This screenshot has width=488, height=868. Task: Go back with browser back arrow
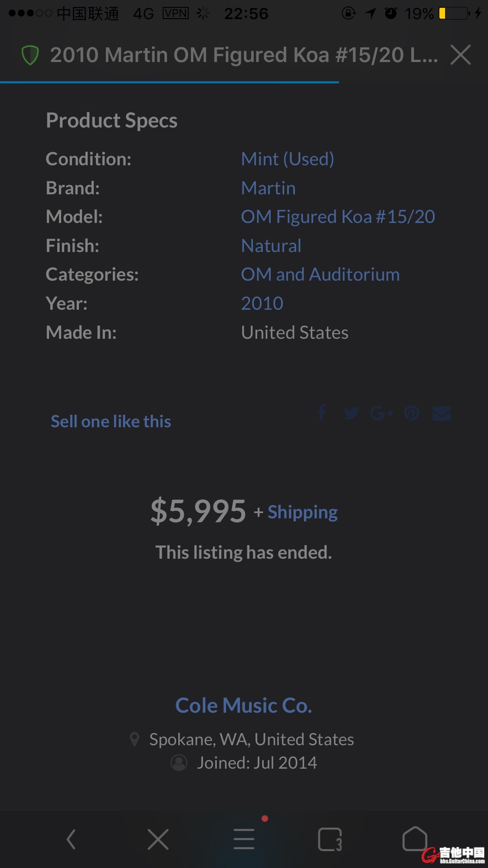pos(72,839)
